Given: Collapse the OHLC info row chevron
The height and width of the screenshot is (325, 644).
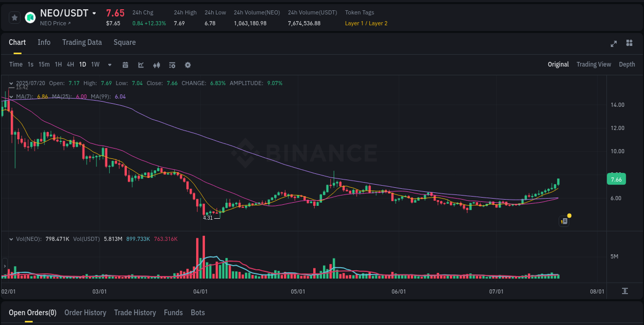Looking at the screenshot, I should pos(11,83).
